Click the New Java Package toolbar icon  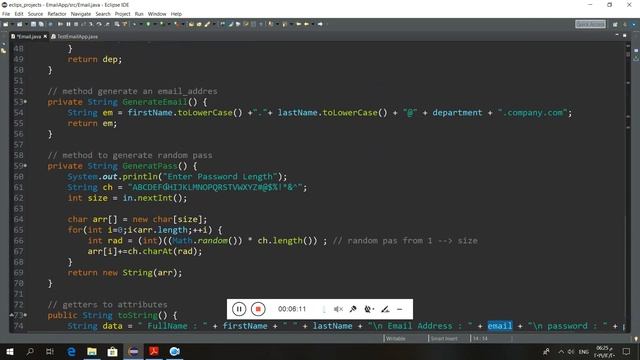click(191, 24)
